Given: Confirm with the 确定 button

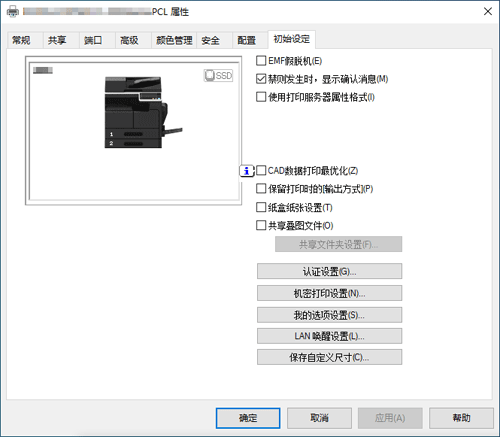Looking at the screenshot, I should coord(248,418).
